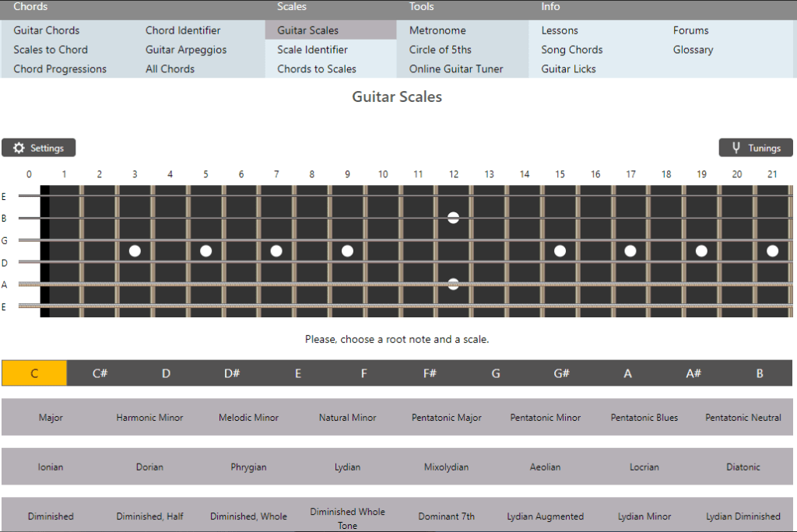Viewport: 797px width, 532px height.
Task: Open the Chords menu header
Action: pyautogui.click(x=30, y=7)
